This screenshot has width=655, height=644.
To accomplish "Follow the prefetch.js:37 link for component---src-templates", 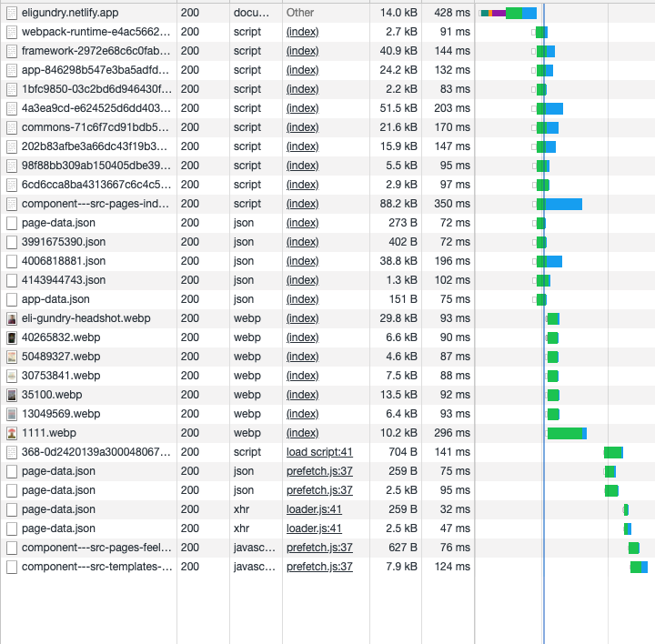I will (x=319, y=567).
